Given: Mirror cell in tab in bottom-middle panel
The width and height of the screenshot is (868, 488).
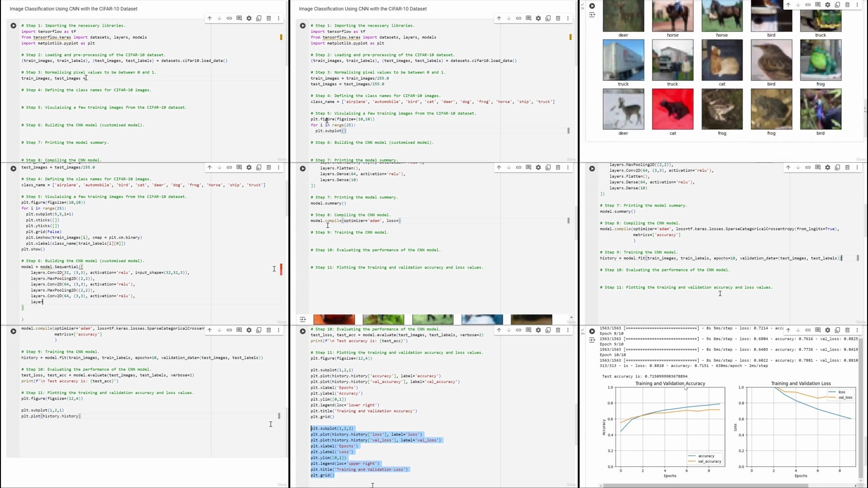Looking at the screenshot, I should click(x=548, y=330).
